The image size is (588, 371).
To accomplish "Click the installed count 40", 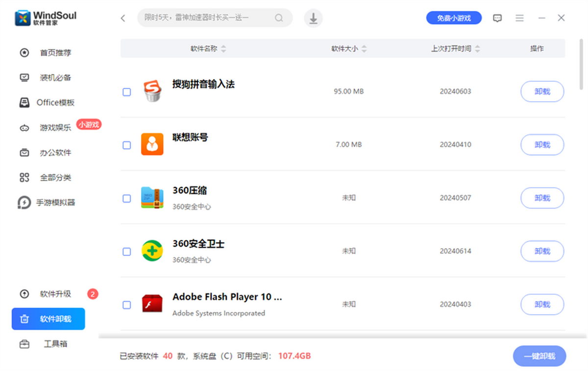I will (168, 356).
